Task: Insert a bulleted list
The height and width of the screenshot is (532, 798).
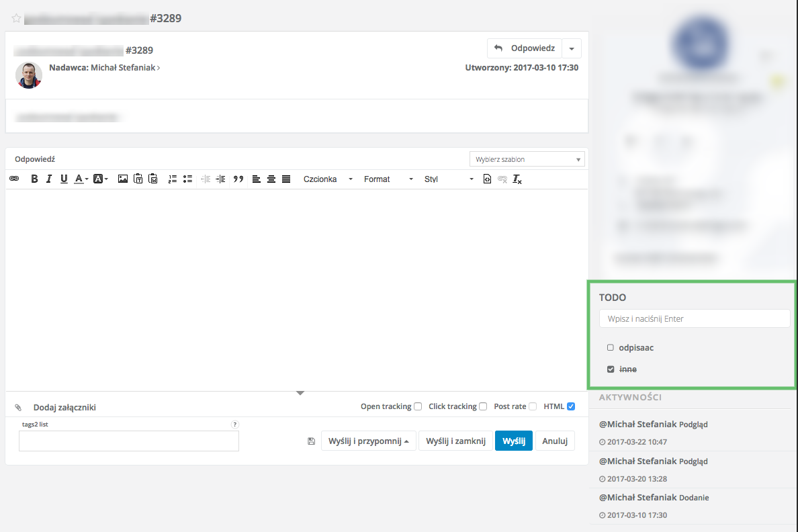Action: click(188, 179)
